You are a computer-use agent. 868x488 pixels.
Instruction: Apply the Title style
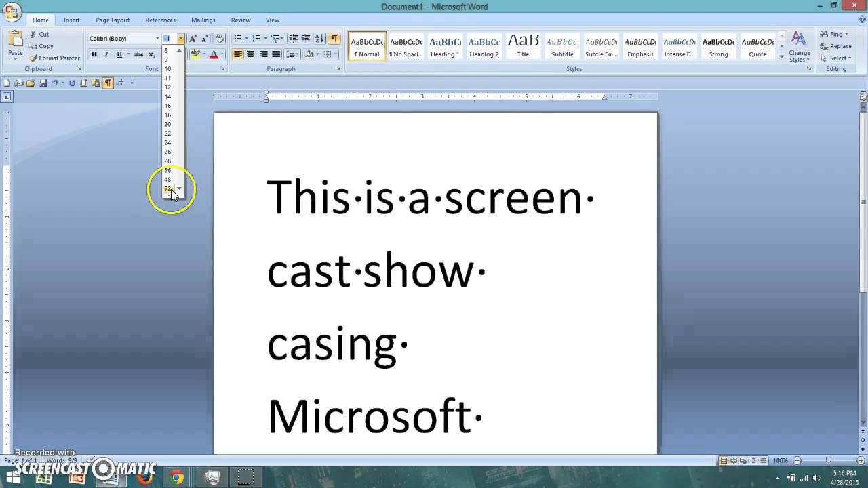(x=523, y=46)
